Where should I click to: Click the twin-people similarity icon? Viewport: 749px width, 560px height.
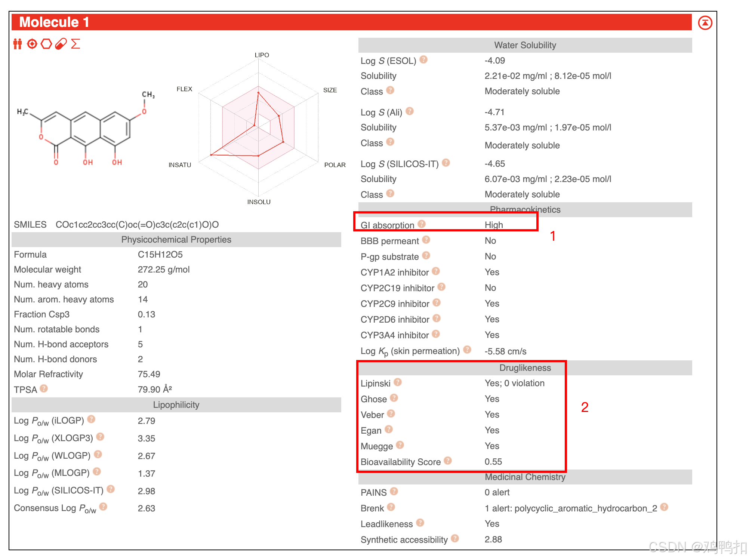pyautogui.click(x=18, y=44)
